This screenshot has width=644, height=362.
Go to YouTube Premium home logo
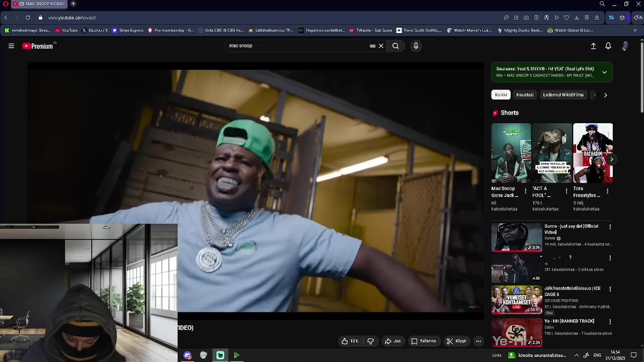pos(38,46)
